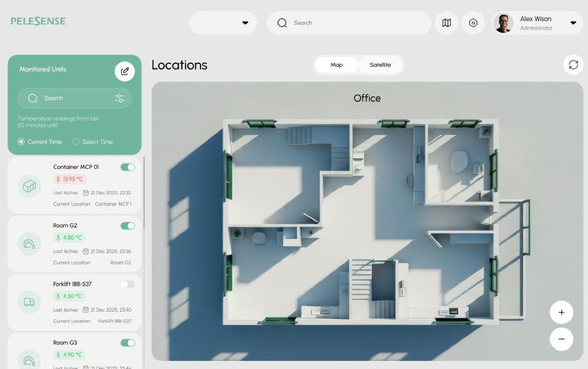Click the sidebar list scrollbar

click(x=144, y=193)
